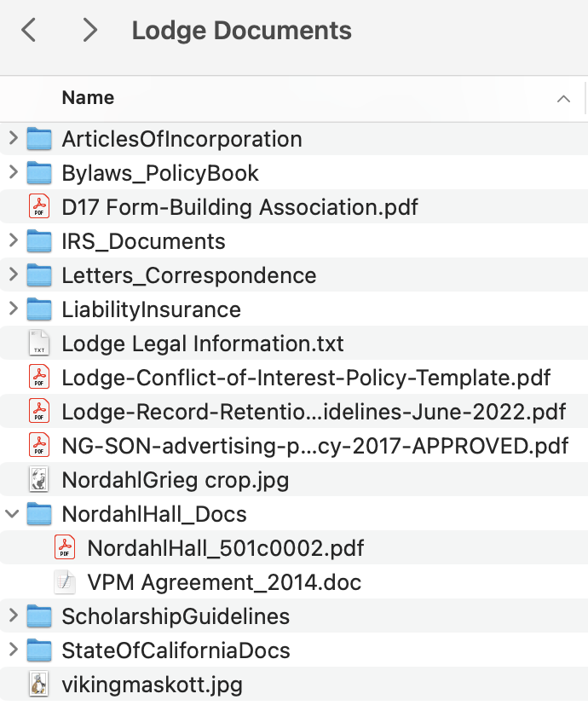Click the StateOfCaliforniaDocs folder icon

click(39, 650)
